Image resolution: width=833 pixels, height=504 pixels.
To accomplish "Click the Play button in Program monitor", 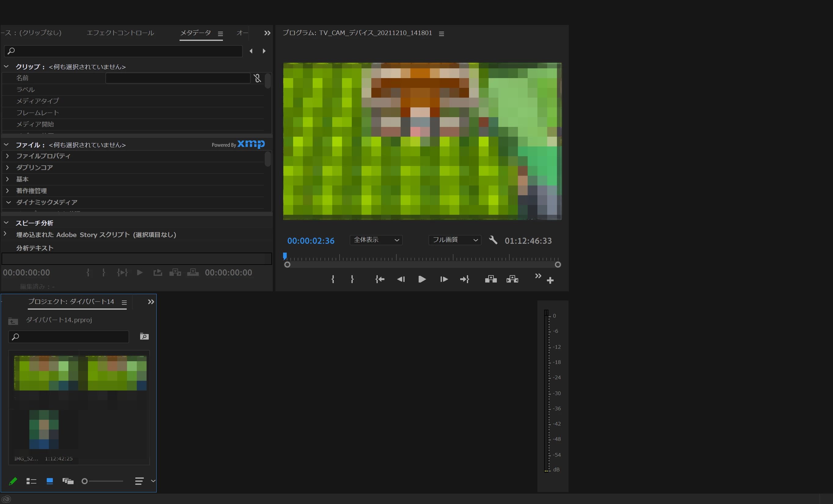I will coord(422,279).
